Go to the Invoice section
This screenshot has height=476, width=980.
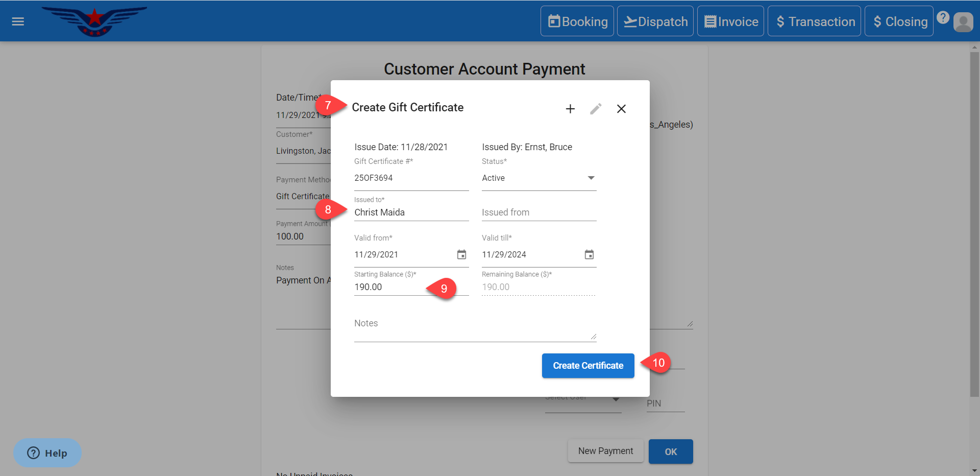pyautogui.click(x=730, y=21)
